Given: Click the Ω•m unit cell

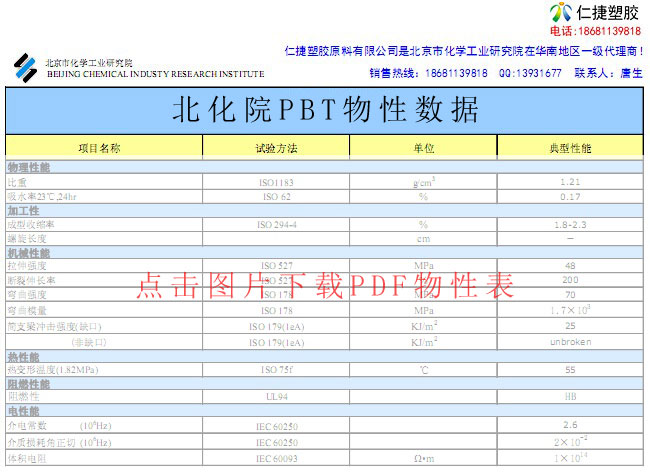Looking at the screenshot, I should [424, 459].
